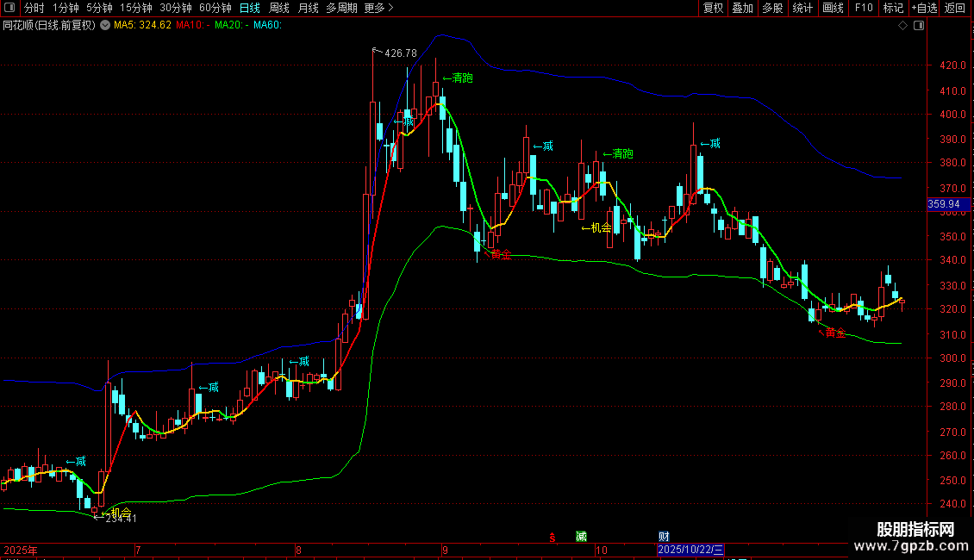
Task: Select the 30分钟 period tab
Action: pyautogui.click(x=175, y=8)
